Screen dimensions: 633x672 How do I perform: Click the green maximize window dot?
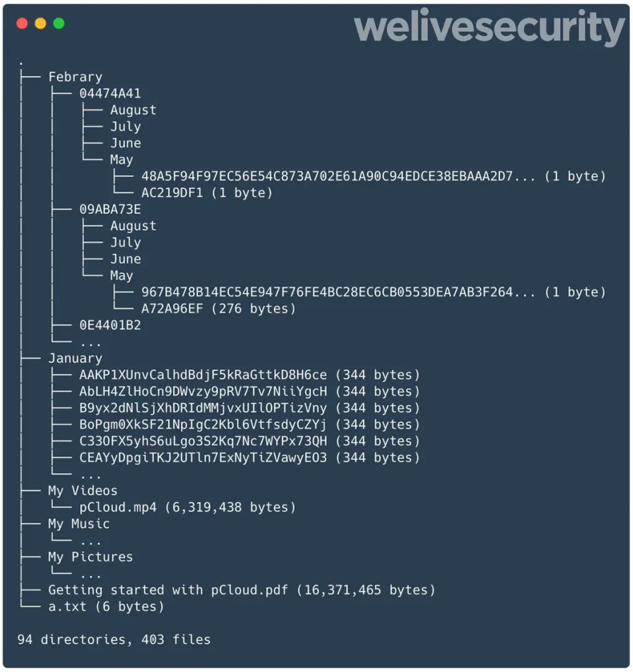click(59, 23)
